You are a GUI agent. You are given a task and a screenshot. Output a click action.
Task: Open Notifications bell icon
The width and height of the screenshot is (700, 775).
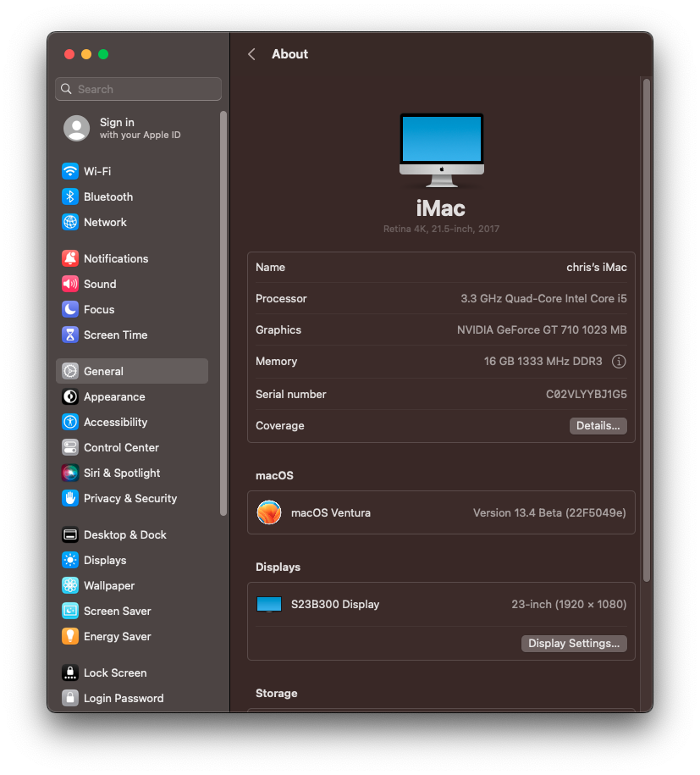70,258
